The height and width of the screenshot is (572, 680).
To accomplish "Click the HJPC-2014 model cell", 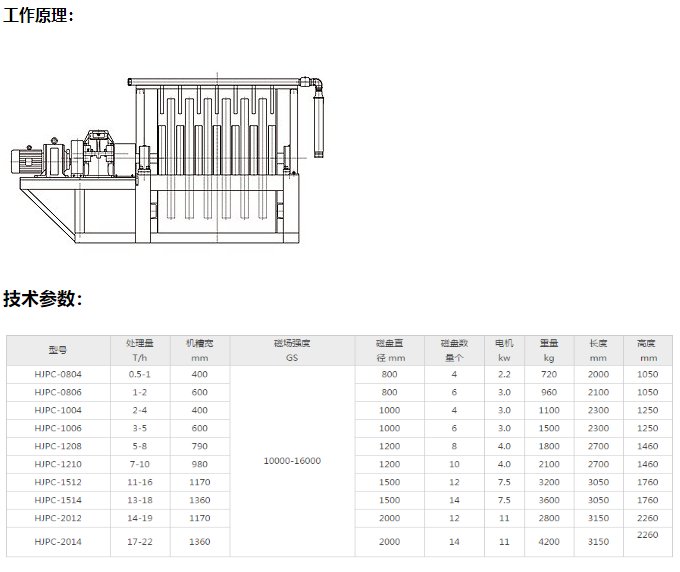I will pos(58,541).
